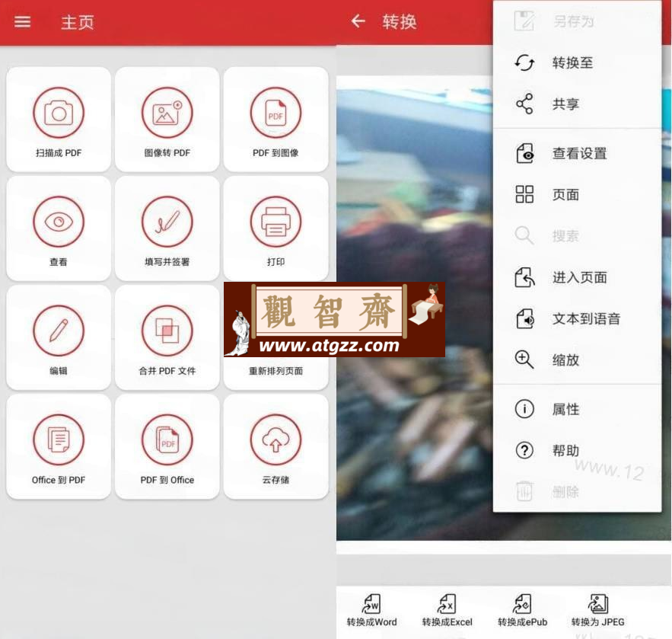Open the Print tile
Image resolution: width=672 pixels, height=639 pixels.
click(x=276, y=228)
